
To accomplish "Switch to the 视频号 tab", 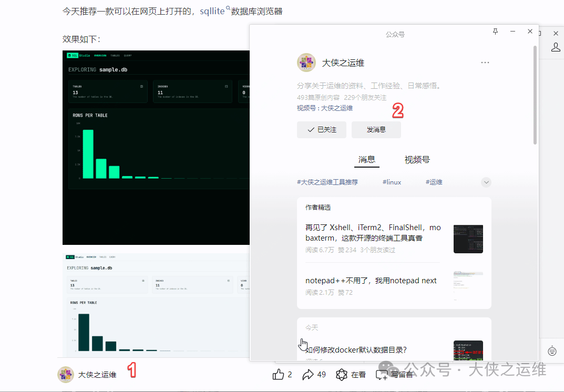I will click(417, 160).
